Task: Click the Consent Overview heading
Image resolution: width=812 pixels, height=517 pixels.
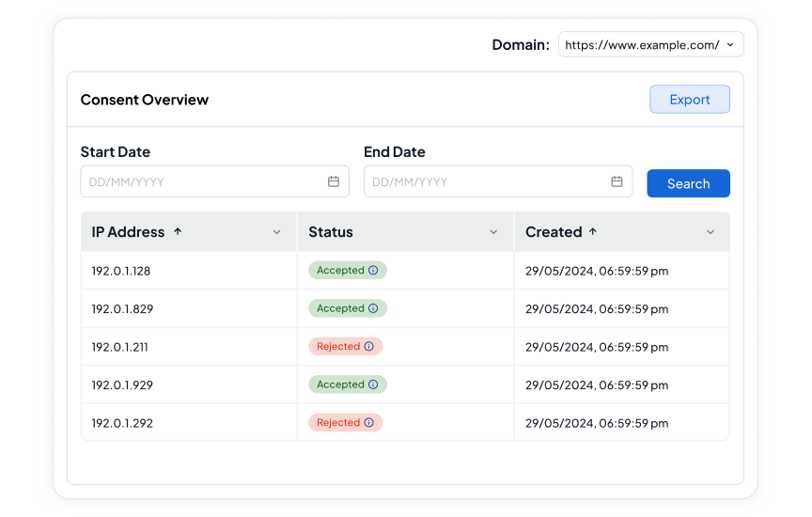Action: click(145, 100)
